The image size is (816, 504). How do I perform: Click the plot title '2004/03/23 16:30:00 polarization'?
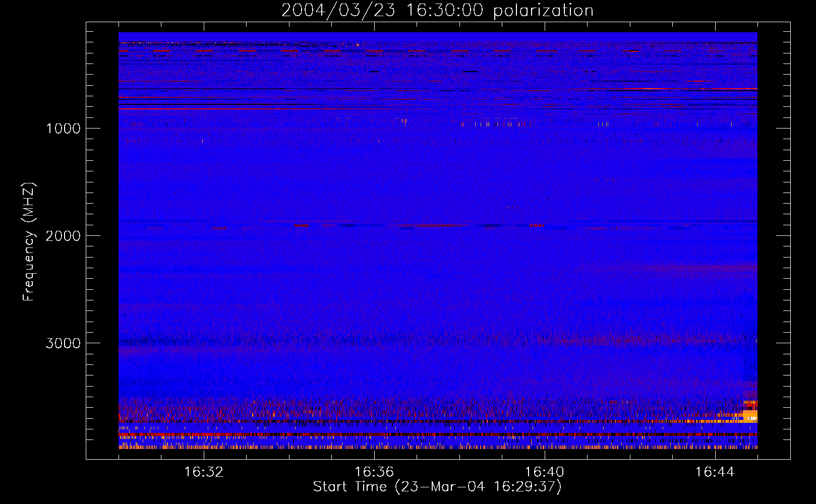point(437,11)
